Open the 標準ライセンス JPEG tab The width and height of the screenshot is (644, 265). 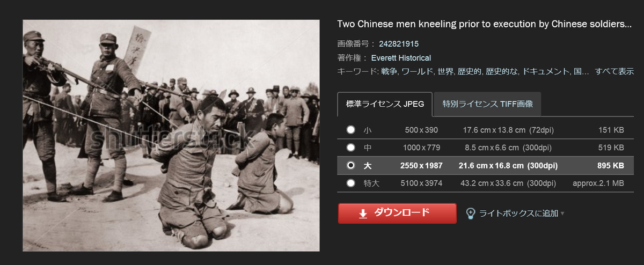pos(385,104)
